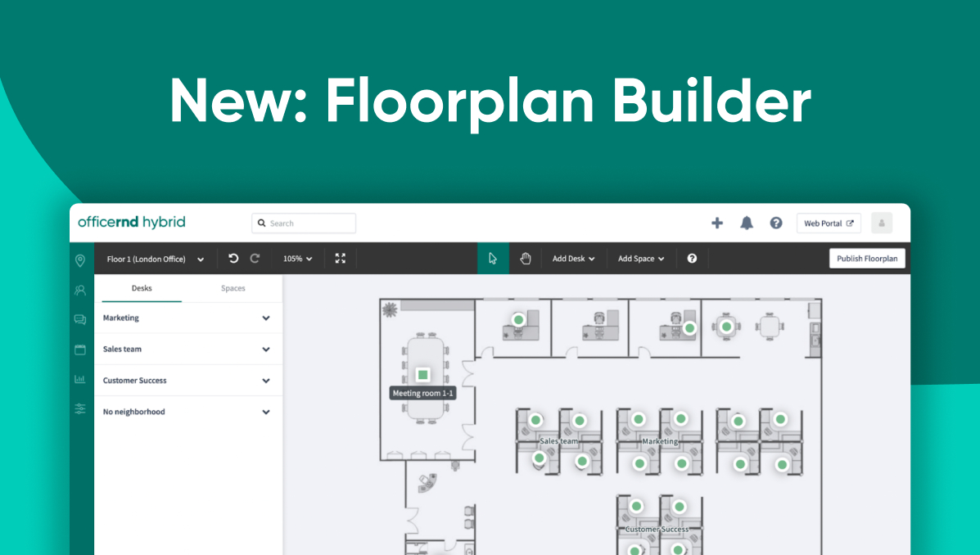Screen dimensions: 980x555
Task: Expand the No neighborhood section
Action: [x=188, y=412]
